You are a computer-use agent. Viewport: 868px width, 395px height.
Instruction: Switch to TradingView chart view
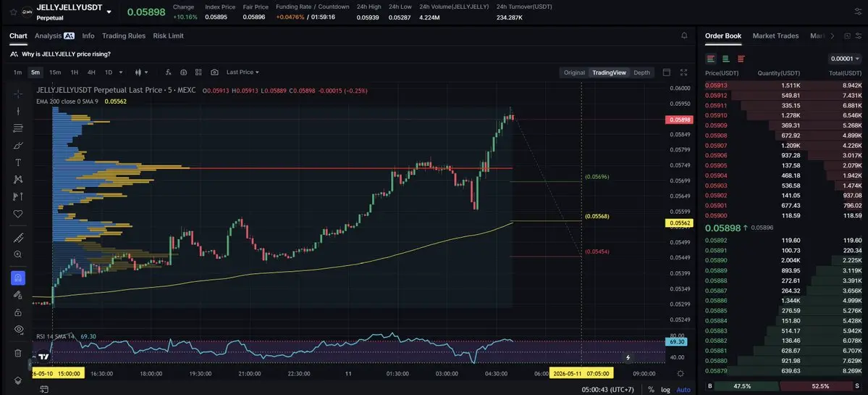pos(609,72)
